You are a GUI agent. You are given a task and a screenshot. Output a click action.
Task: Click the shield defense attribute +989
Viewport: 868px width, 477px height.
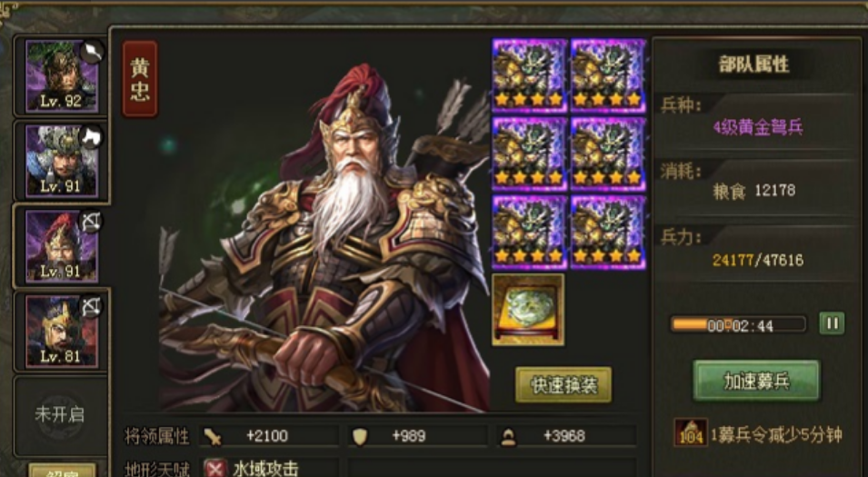point(417,436)
